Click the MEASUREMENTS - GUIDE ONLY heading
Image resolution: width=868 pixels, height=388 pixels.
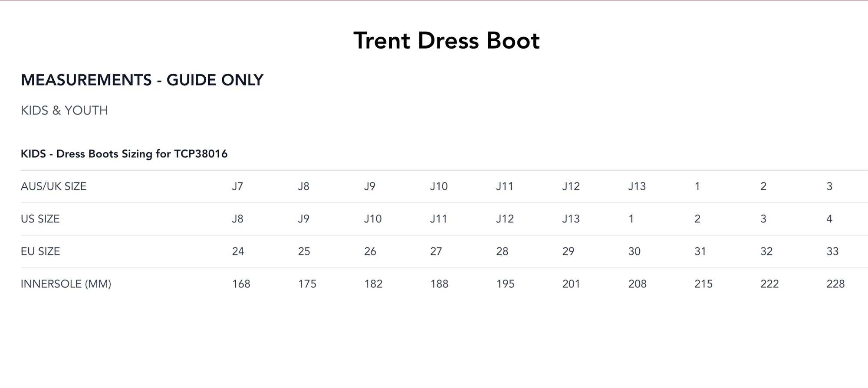point(142,80)
